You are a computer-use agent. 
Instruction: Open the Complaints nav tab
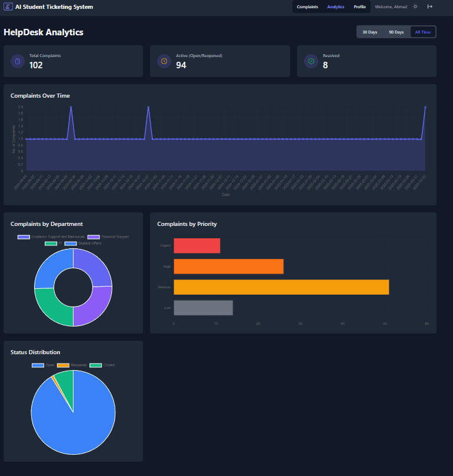click(307, 7)
